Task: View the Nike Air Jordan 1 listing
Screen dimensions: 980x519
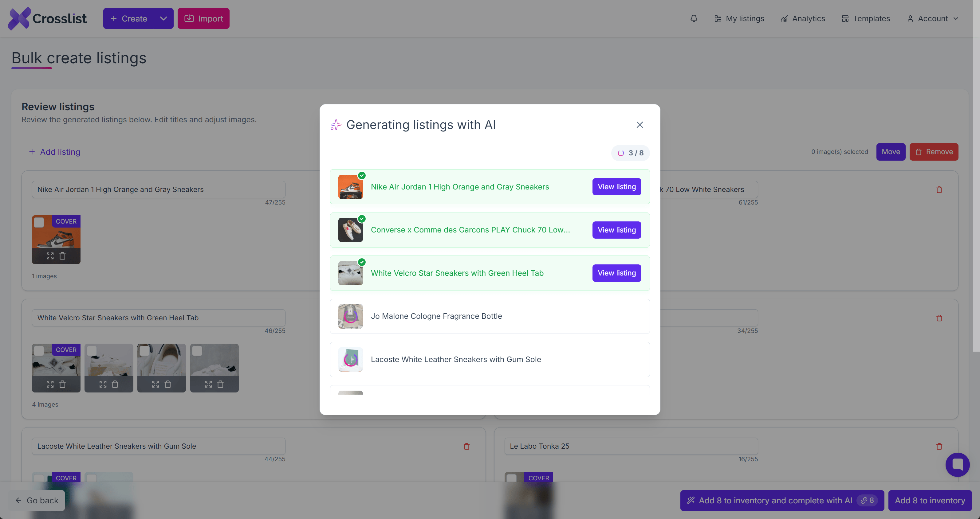Action: pyautogui.click(x=616, y=187)
